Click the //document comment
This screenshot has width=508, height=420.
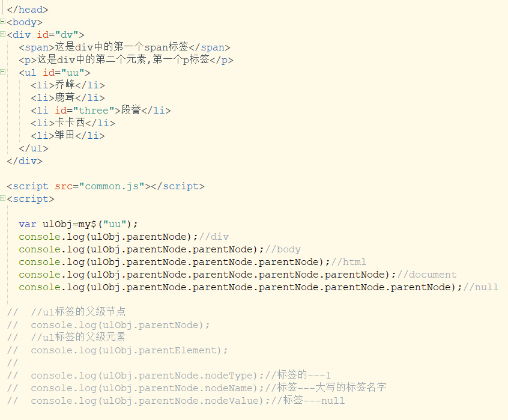point(427,275)
